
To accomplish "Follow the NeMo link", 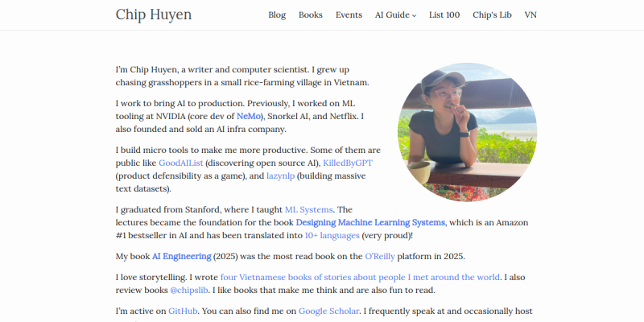I will click(249, 116).
